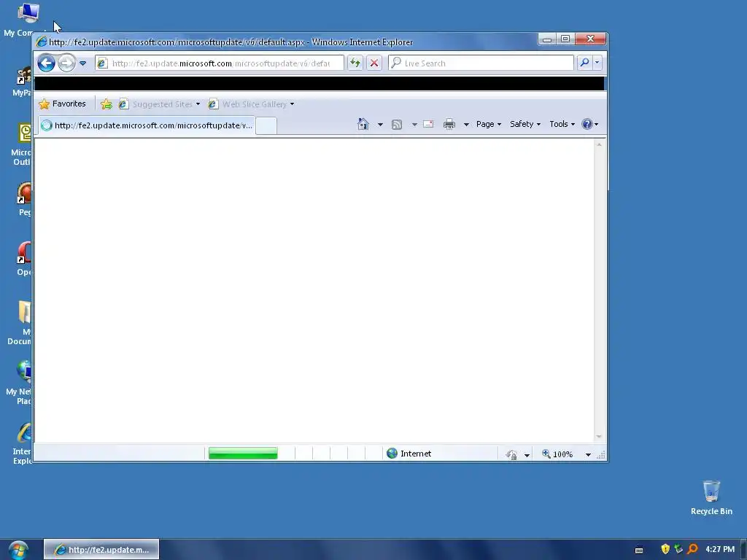Screen dimensions: 747x560
Task: Click the Home icon
Action: coord(363,124)
